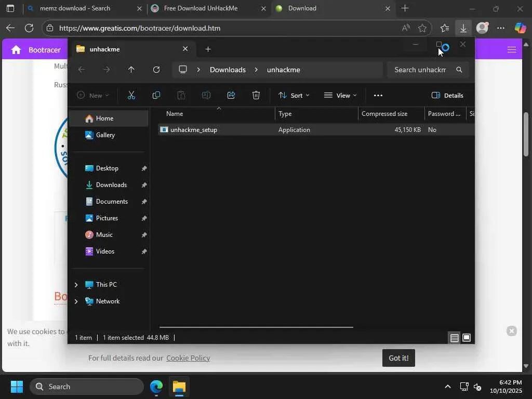The width and height of the screenshot is (532, 399).
Task: Click the PC monitor icon in address bar
Action: click(183, 70)
